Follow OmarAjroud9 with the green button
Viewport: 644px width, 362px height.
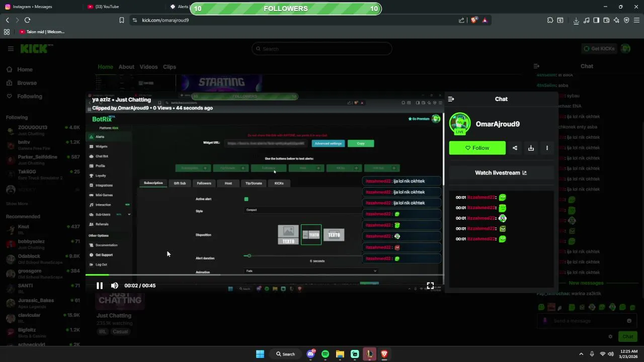(x=477, y=148)
